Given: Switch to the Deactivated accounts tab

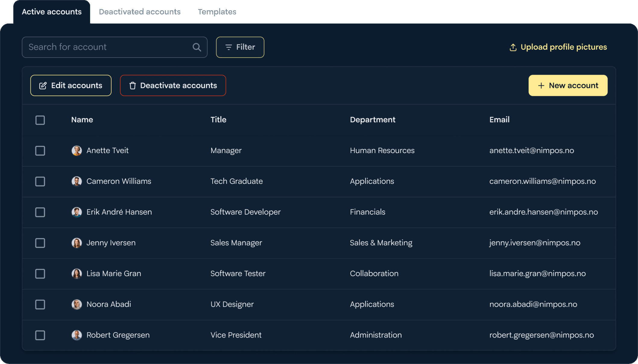Looking at the screenshot, I should point(140,12).
